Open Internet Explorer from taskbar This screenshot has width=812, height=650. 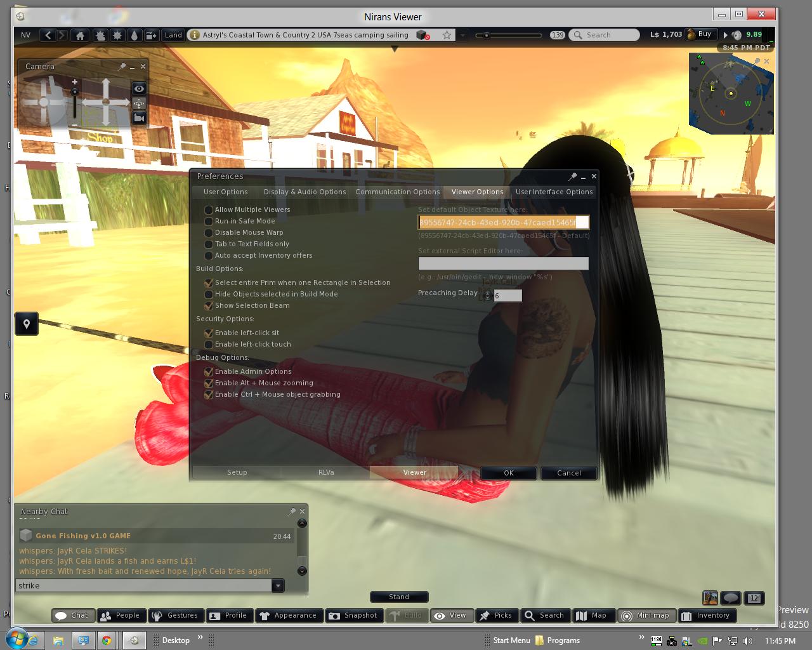[x=33, y=640]
